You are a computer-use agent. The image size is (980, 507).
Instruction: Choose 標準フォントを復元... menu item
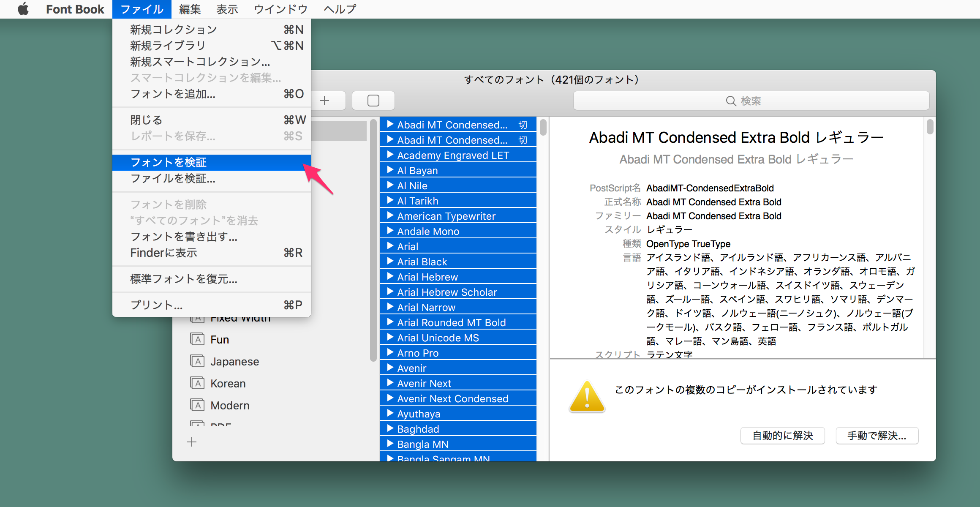212,279
